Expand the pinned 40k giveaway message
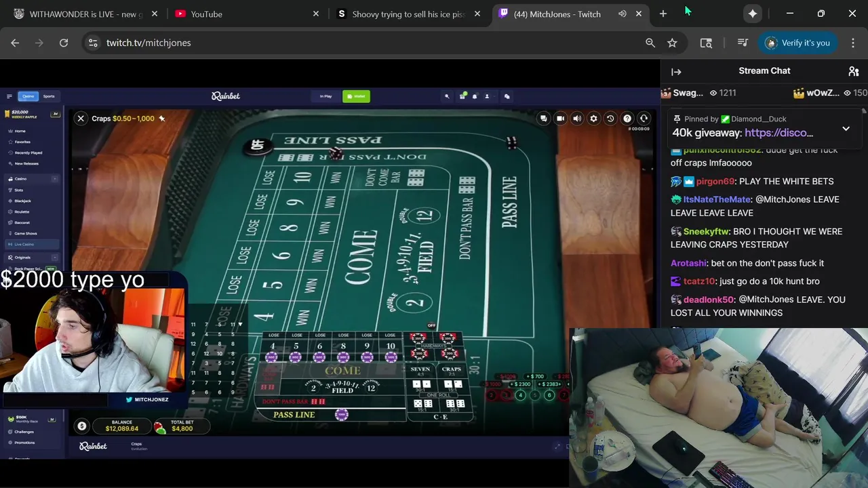 846,129
